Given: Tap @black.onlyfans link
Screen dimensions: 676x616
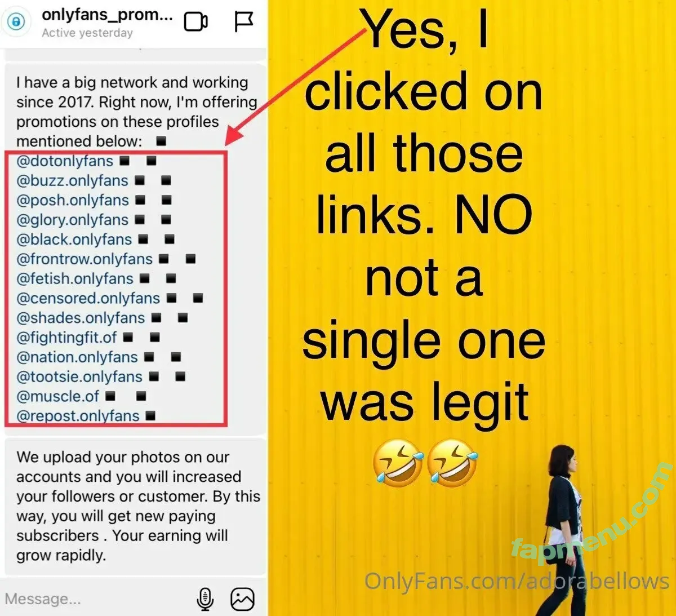Looking at the screenshot, I should point(74,240).
